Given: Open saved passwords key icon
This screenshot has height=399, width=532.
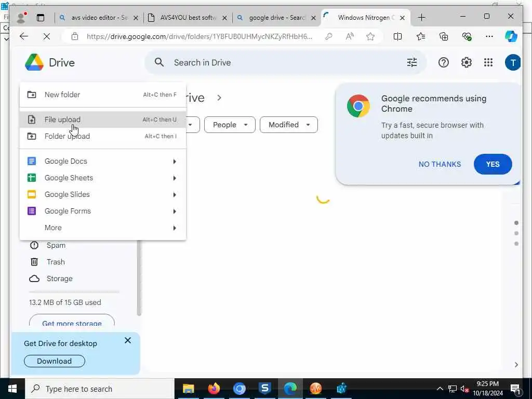Looking at the screenshot, I should (328, 36).
